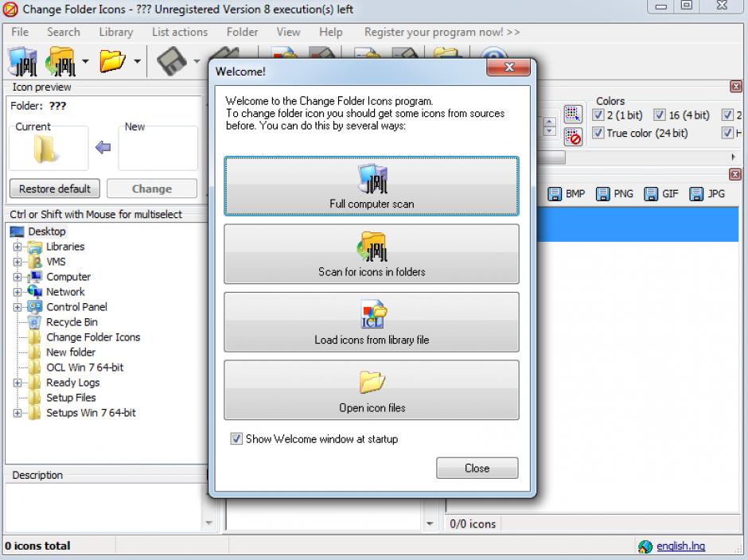Viewport: 748px width, 560px height.
Task: Click the Description scroll down arrow
Action: tap(209, 523)
